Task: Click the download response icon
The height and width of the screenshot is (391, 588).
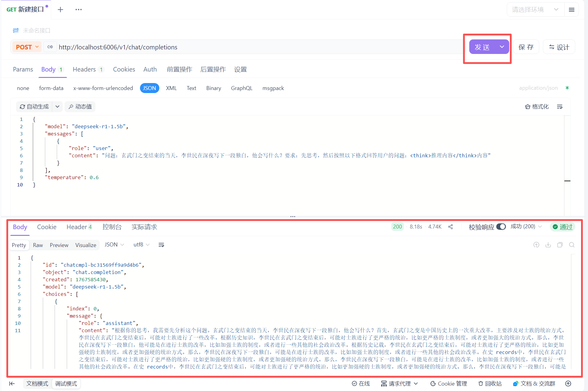Action: coord(548,245)
